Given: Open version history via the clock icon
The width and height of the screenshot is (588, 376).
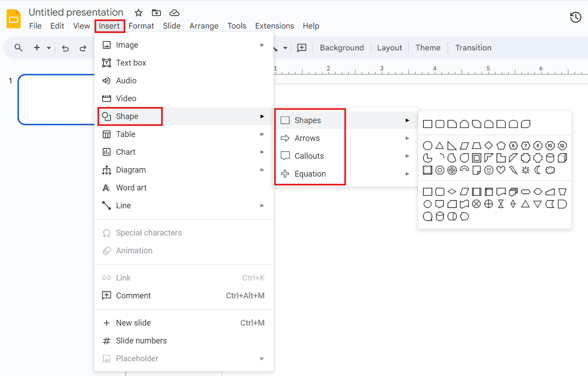Looking at the screenshot, I should 576,17.
